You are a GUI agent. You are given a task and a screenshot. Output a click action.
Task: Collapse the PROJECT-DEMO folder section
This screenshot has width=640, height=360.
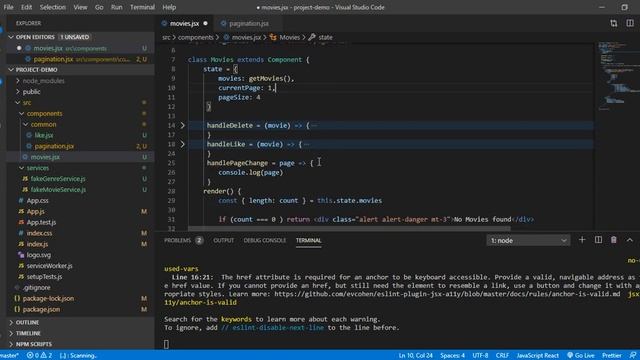click(x=11, y=70)
